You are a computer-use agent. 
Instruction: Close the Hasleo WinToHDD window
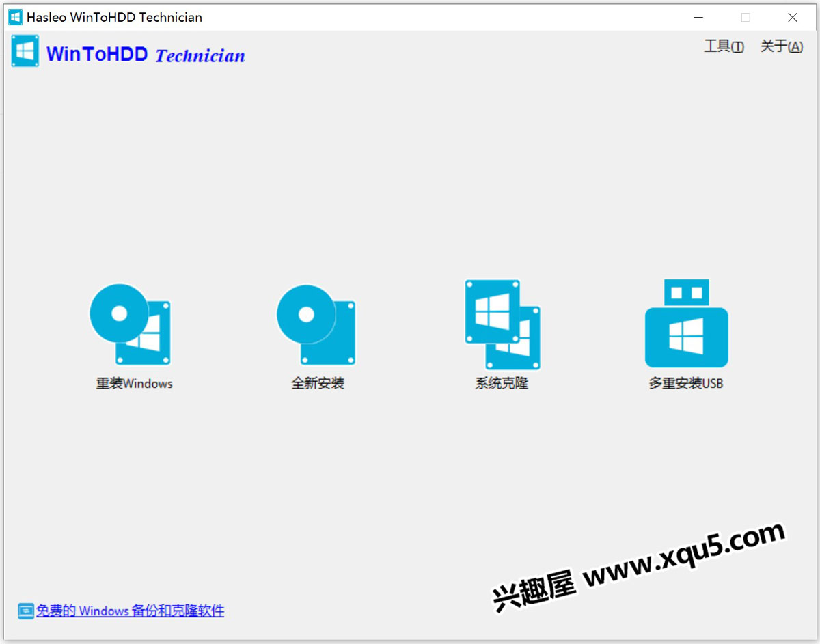click(x=793, y=17)
